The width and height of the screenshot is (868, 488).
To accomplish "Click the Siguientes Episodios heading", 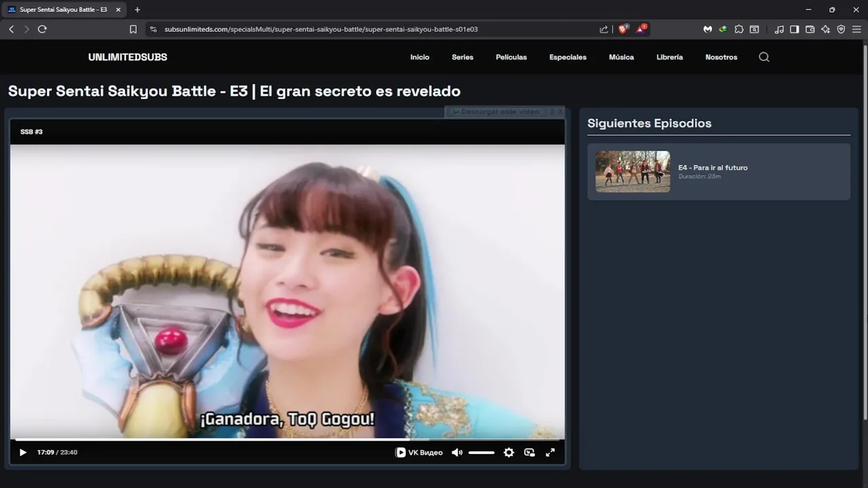I will tap(649, 123).
